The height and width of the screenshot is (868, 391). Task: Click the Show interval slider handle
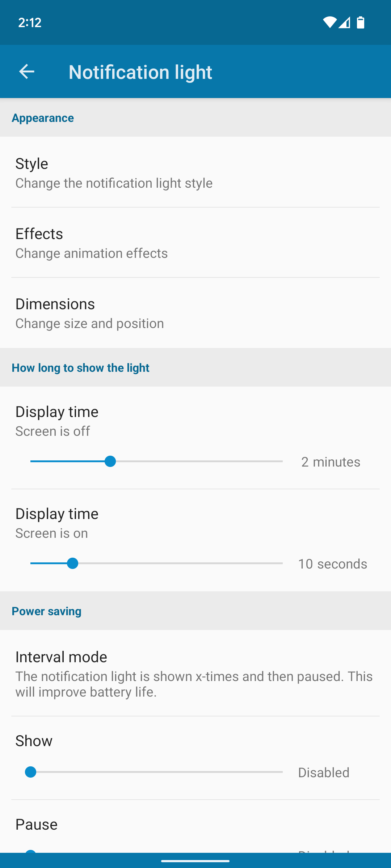31,772
